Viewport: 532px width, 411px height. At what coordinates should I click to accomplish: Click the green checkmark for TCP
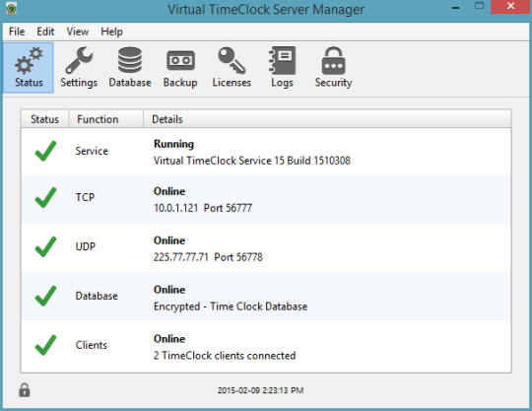(x=45, y=197)
